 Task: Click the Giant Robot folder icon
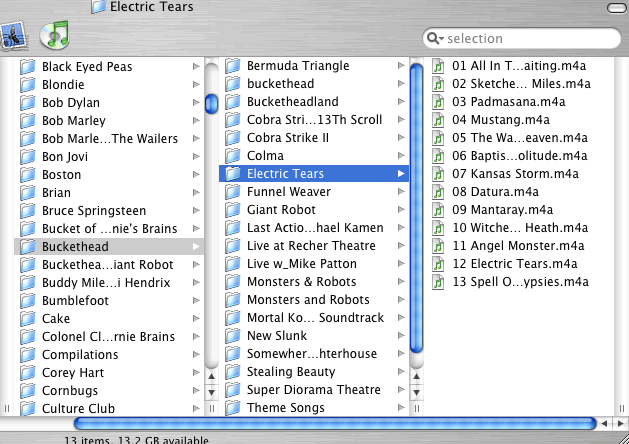tap(233, 210)
